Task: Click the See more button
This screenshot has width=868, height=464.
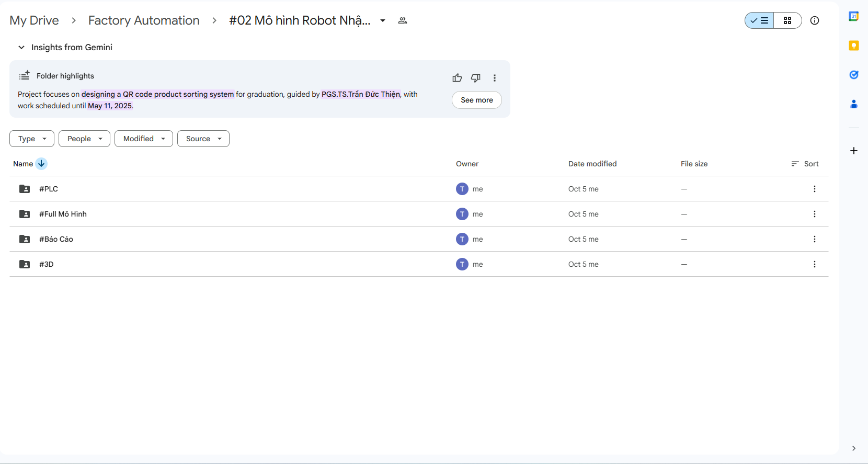Action: pyautogui.click(x=476, y=100)
